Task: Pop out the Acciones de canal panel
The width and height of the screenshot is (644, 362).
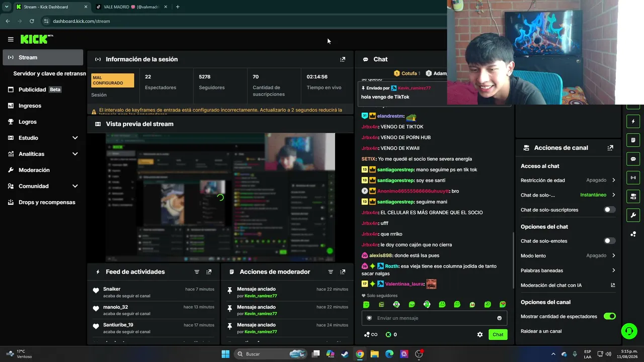Action: [610, 148]
